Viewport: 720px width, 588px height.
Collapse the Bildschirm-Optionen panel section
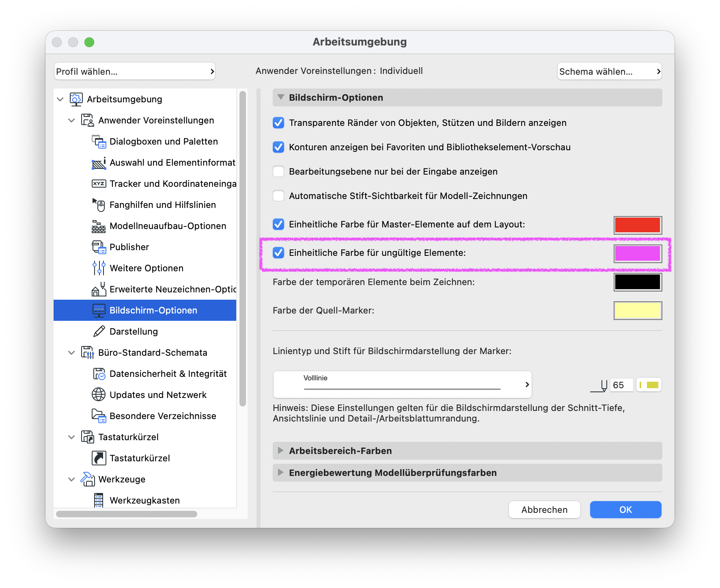280,97
